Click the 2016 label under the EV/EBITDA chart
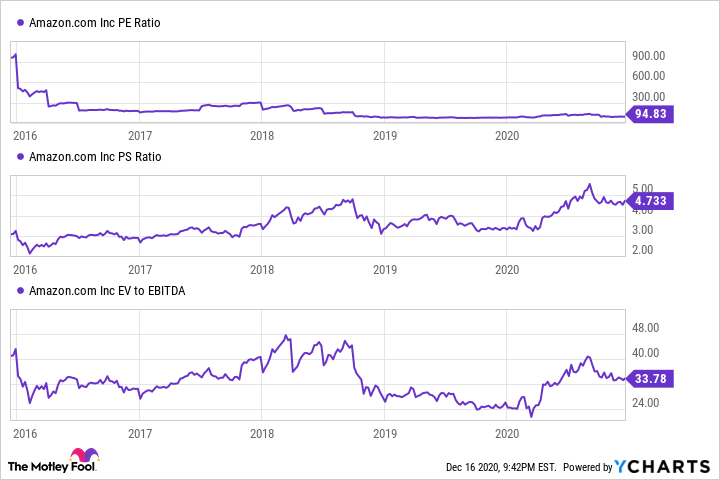This screenshot has height=480, width=720. pos(24,435)
